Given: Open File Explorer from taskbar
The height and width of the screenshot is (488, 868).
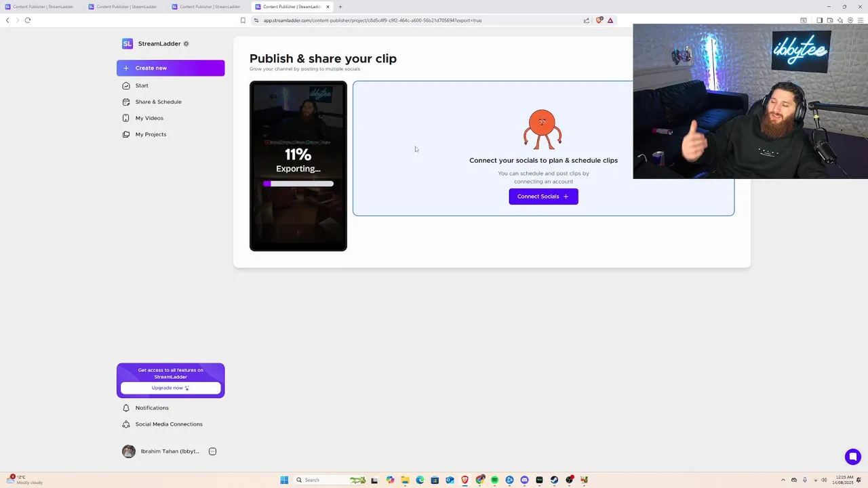Looking at the screenshot, I should (x=405, y=480).
